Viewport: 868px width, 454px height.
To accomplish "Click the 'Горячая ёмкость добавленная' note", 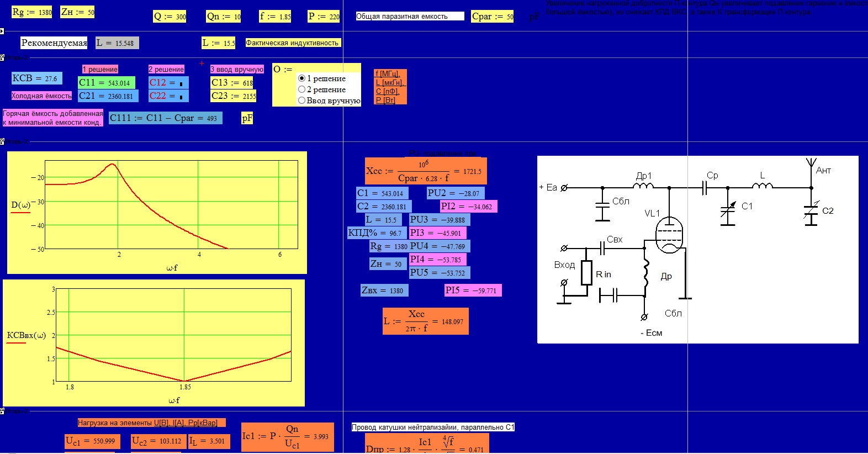I will click(53, 118).
